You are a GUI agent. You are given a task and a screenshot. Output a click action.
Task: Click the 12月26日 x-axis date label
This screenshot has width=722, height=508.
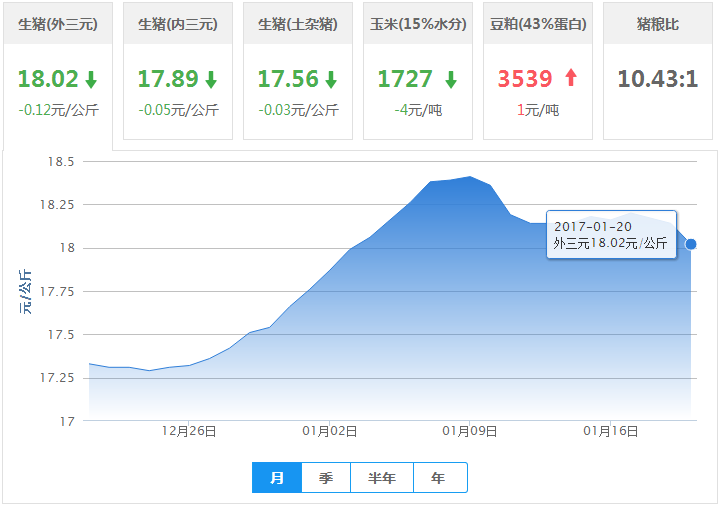189,431
